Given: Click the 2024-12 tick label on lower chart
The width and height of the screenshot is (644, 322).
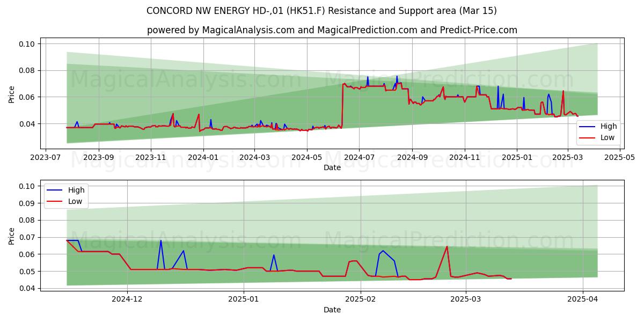Looking at the screenshot, I should [x=128, y=299].
